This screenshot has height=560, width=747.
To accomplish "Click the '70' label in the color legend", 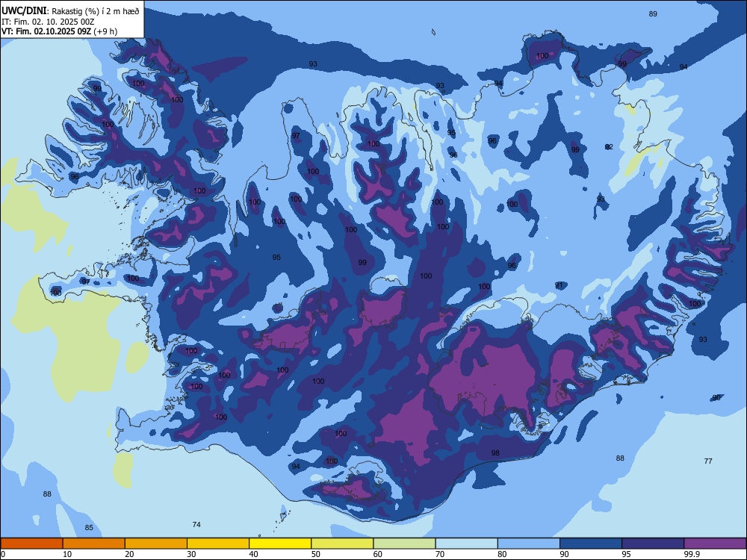I will coord(440,554).
